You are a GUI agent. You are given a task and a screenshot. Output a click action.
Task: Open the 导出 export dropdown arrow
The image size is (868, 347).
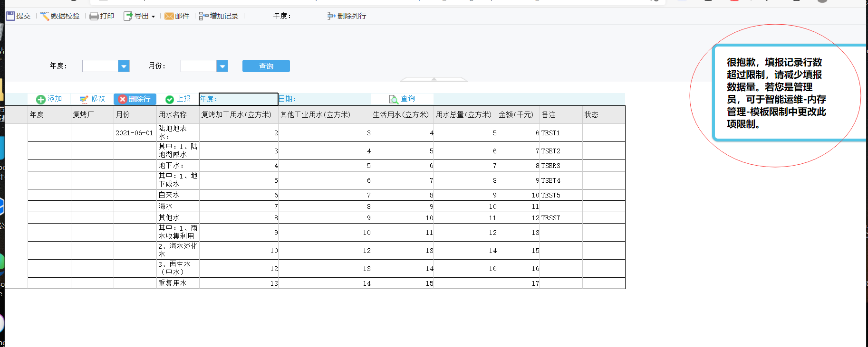153,17
